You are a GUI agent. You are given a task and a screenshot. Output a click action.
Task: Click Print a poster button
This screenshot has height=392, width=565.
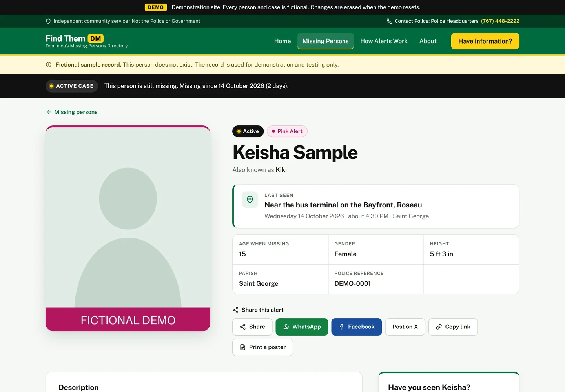click(x=262, y=347)
